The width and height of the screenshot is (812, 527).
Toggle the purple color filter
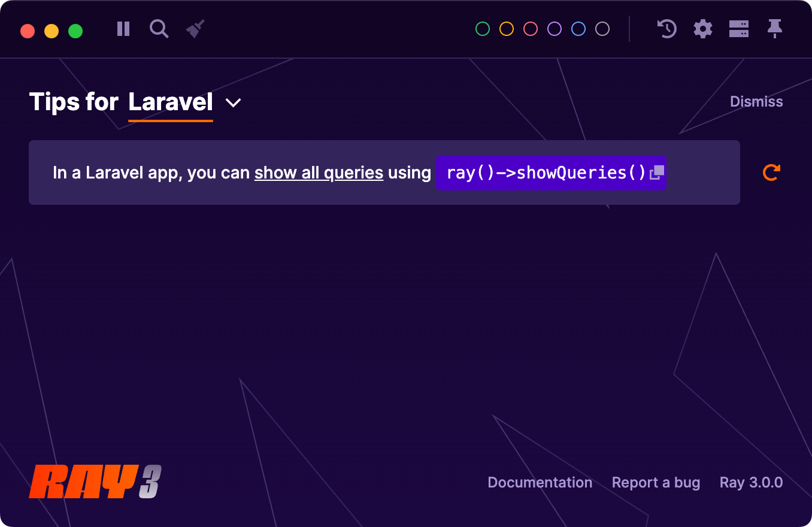tap(554, 28)
